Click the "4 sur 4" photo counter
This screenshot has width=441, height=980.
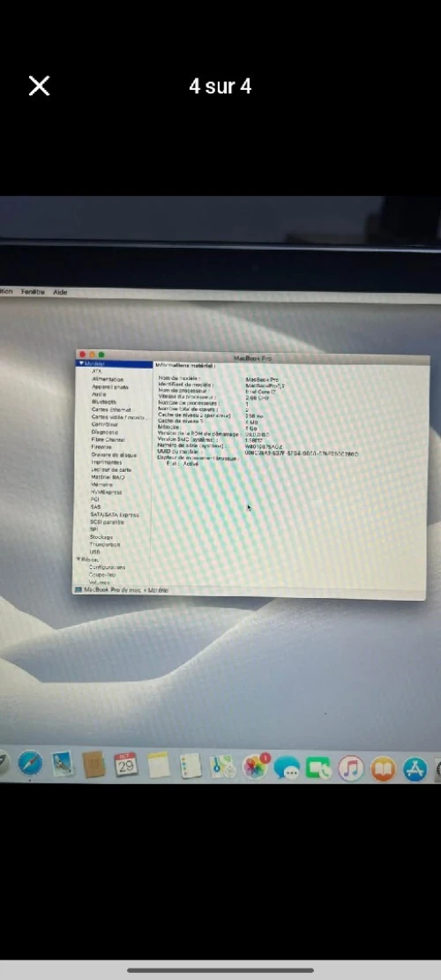click(220, 86)
